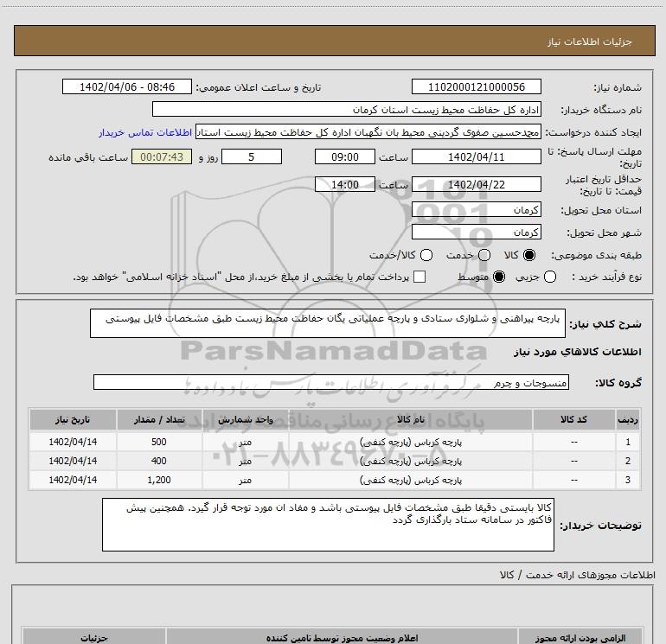
Task: Click the شهر محل تحویل field
Action: [476, 232]
